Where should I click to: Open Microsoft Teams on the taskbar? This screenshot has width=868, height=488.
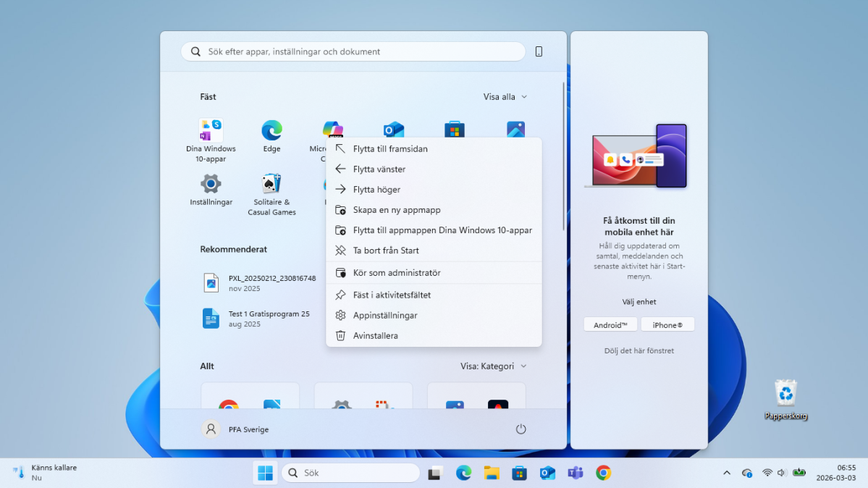coord(576,473)
